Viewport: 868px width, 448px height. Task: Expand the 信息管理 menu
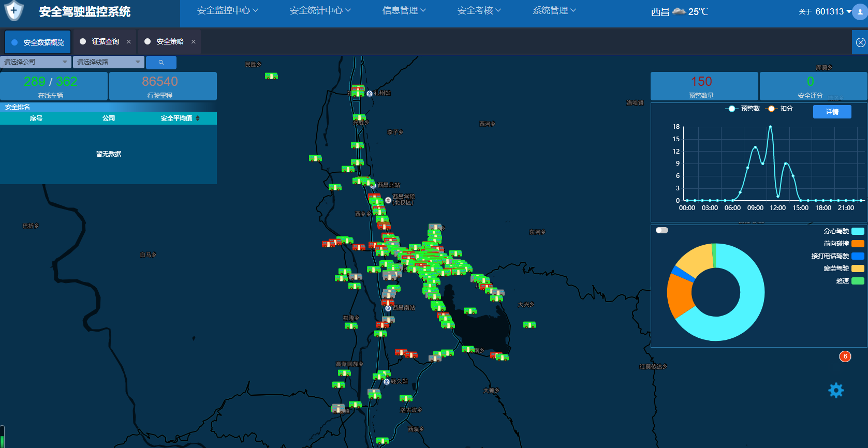404,10
